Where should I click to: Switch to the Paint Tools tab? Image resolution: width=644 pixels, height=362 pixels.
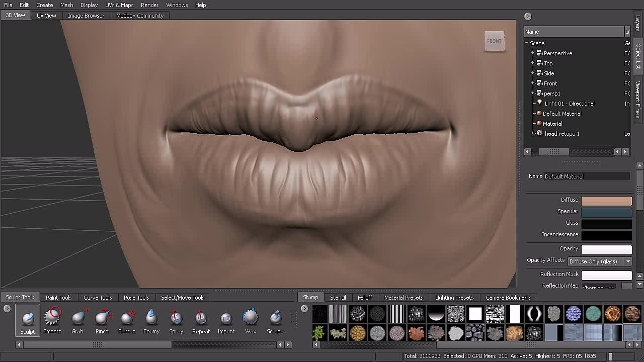(58, 297)
